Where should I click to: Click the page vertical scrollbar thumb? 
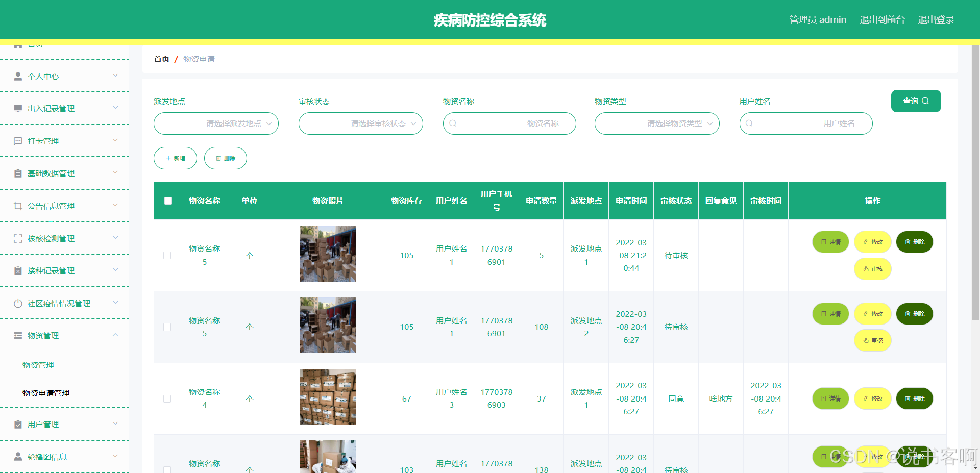coord(975,182)
